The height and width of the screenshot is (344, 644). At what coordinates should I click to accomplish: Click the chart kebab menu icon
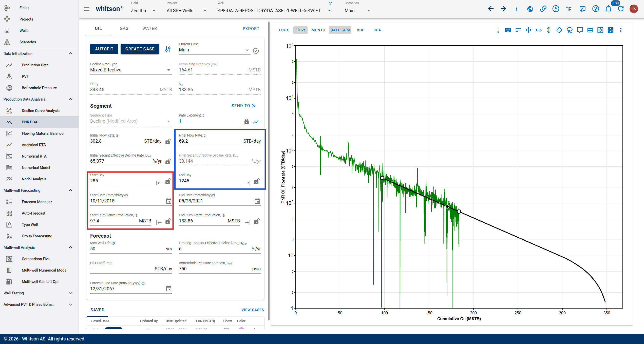click(x=621, y=30)
